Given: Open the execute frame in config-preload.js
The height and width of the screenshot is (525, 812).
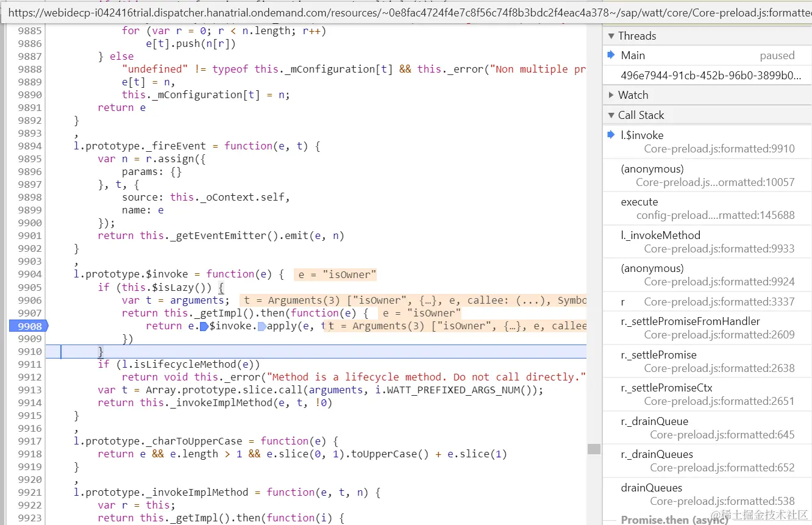Looking at the screenshot, I should pos(707,209).
